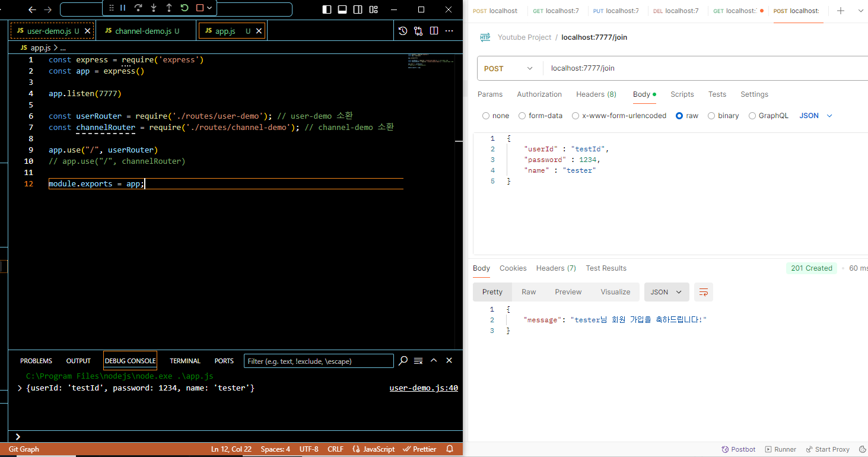This screenshot has width=868, height=457.
Task: Open request Headers (8) tab
Action: click(596, 94)
